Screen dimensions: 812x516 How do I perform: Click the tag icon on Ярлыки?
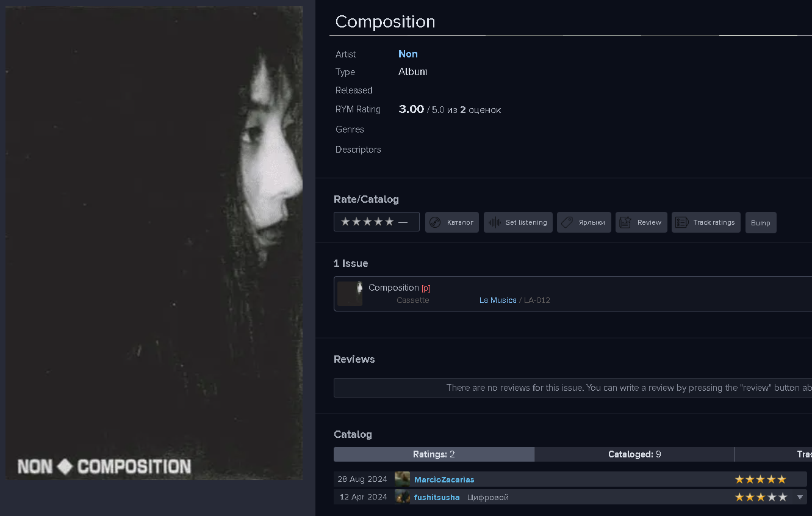pos(567,222)
